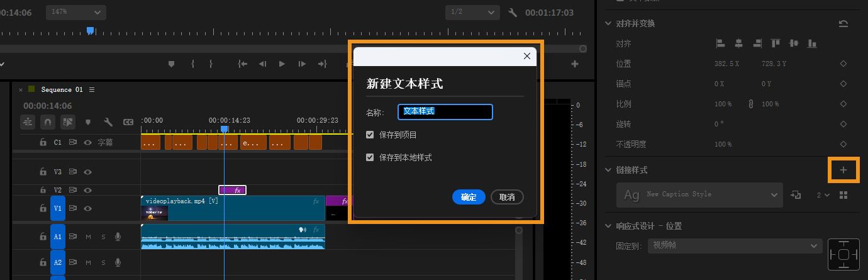The height and width of the screenshot is (280, 868).
Task: Open the Sequence 01 panel menu
Action: tap(92, 89)
